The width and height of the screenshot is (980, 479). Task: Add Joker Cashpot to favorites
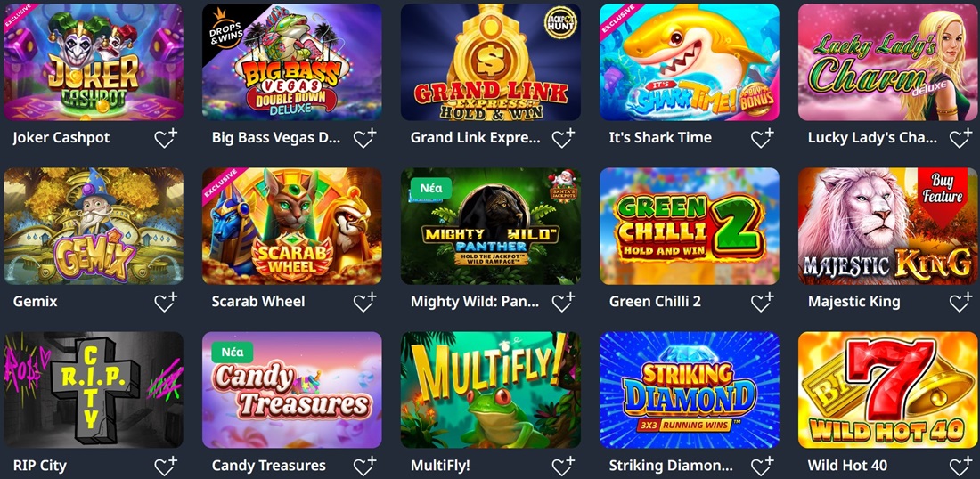point(166,138)
